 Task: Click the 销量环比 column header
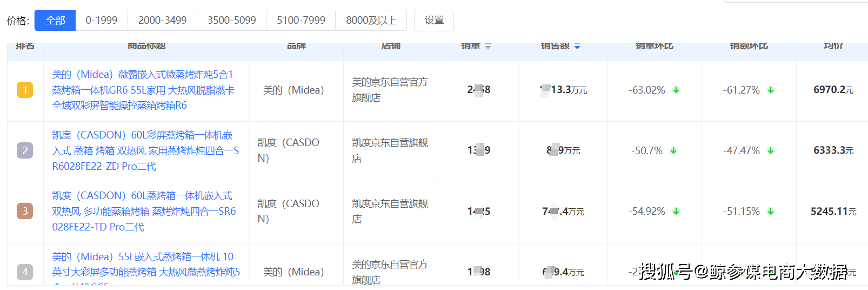point(655,47)
